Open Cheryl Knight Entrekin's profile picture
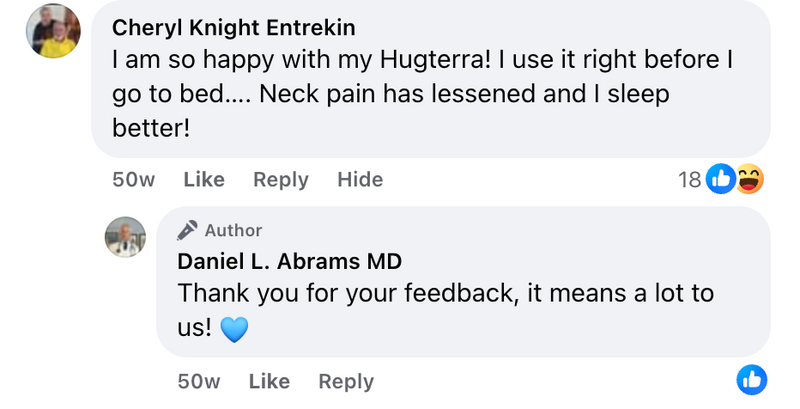 (x=53, y=31)
